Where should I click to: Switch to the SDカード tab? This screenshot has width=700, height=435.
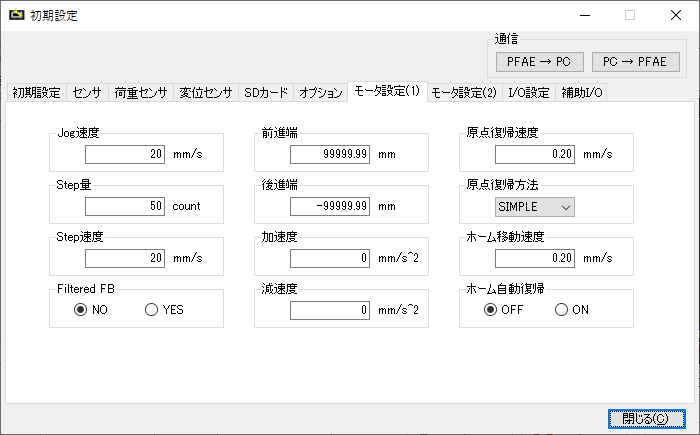(x=266, y=92)
